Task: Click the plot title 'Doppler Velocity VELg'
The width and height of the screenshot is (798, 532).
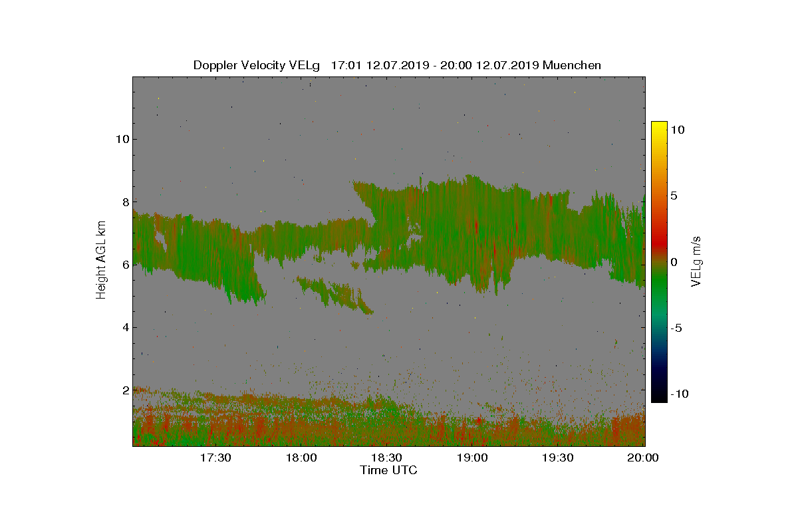Action: tap(256, 65)
